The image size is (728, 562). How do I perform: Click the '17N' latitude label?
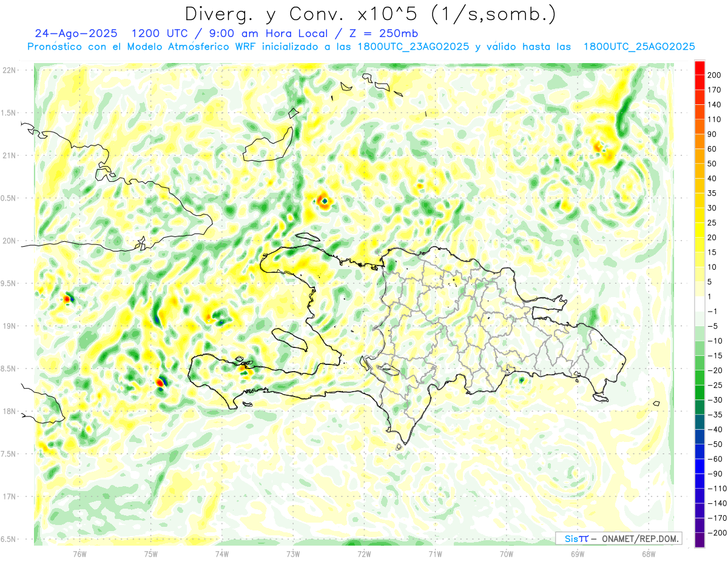[9, 497]
